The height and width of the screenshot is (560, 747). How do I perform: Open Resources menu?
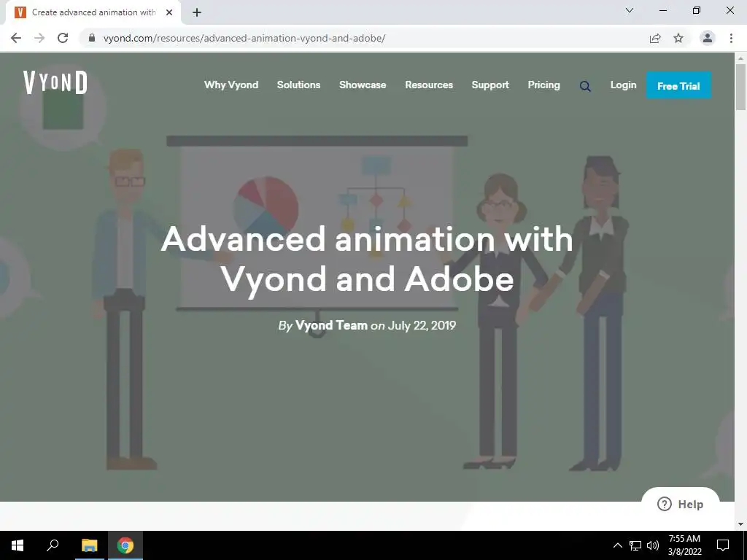pos(429,85)
